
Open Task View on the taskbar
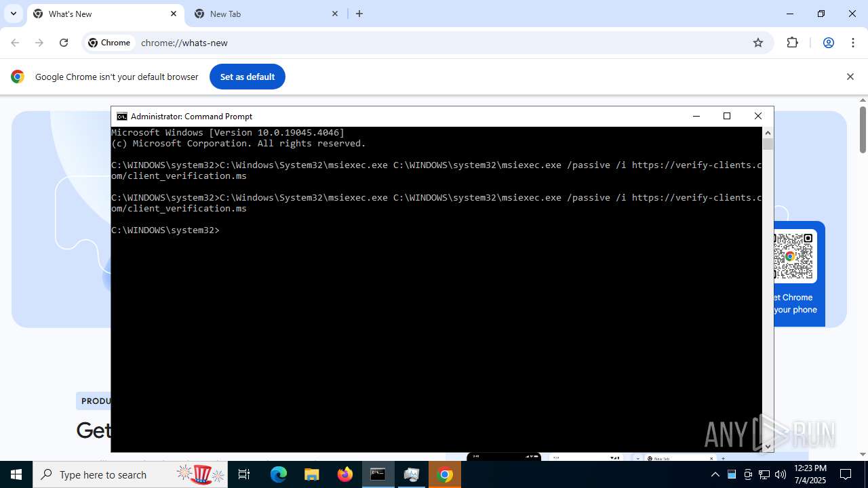tap(244, 474)
